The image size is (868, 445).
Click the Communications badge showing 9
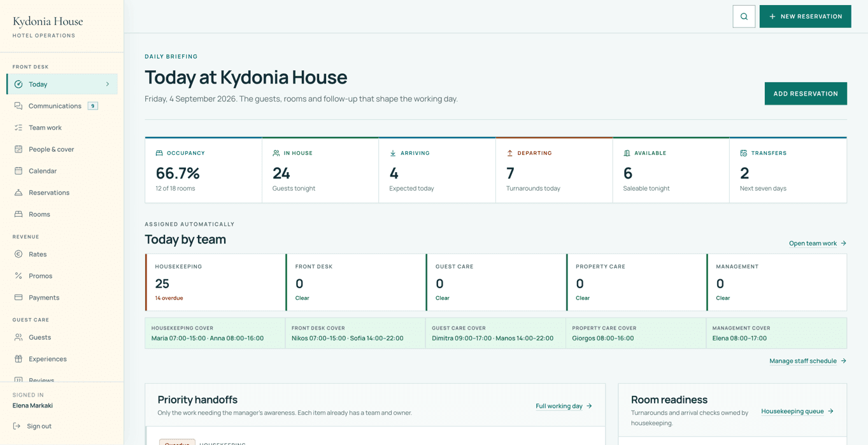pyautogui.click(x=93, y=106)
